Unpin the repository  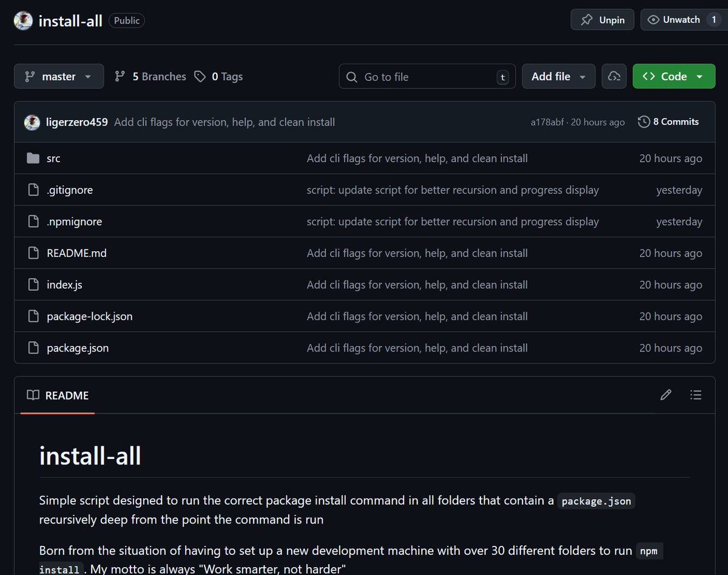(602, 20)
